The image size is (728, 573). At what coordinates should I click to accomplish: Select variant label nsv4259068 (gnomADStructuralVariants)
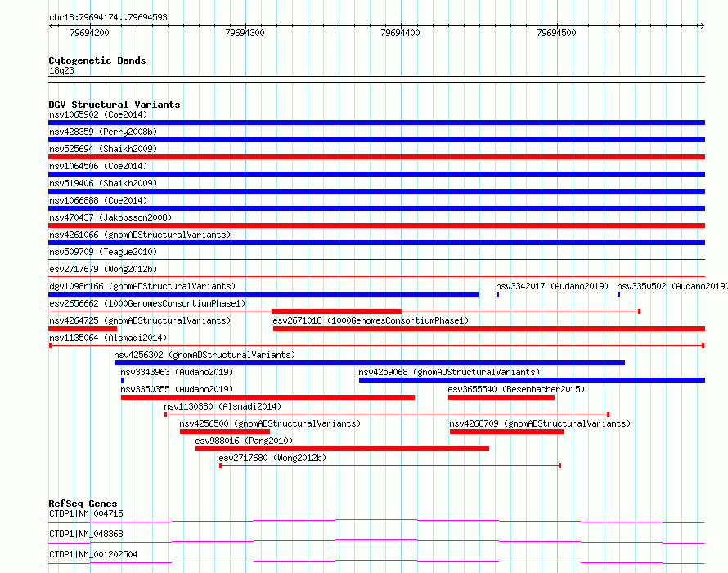(449, 372)
